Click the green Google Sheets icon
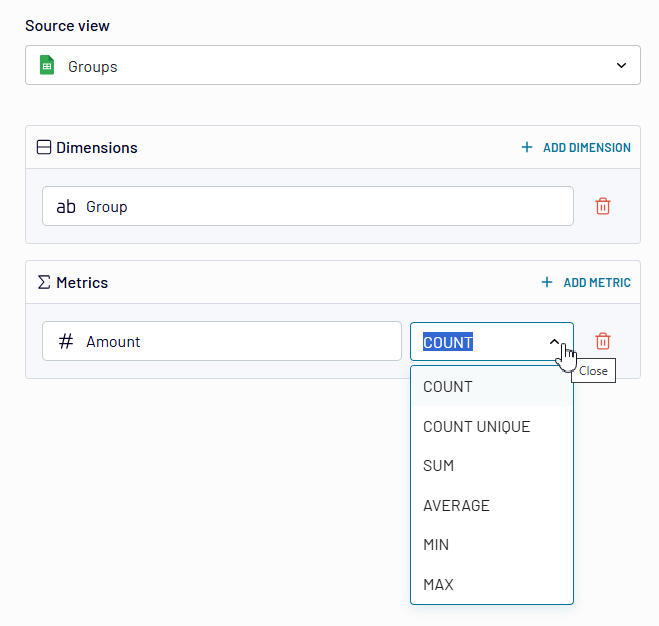The image size is (659, 626). point(46,66)
